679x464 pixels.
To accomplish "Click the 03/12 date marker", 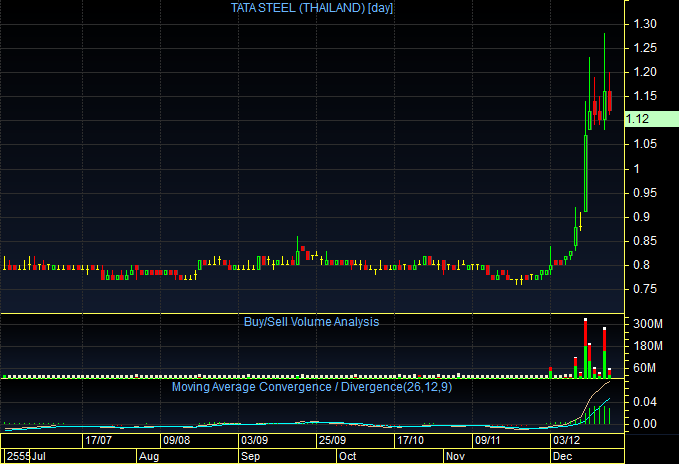I will pyautogui.click(x=566, y=441).
